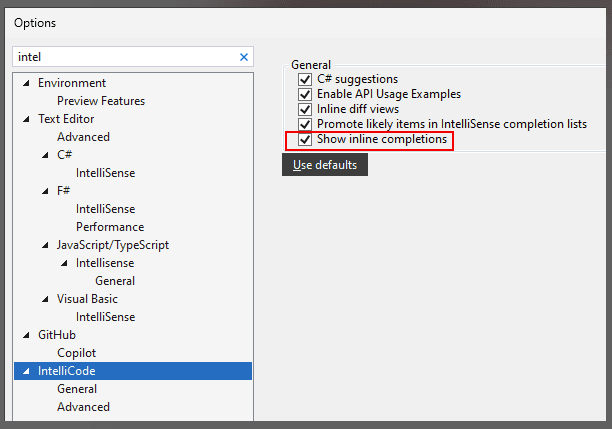This screenshot has width=612, height=429.
Task: Open Advanced under IntelliCode
Action: (x=83, y=407)
